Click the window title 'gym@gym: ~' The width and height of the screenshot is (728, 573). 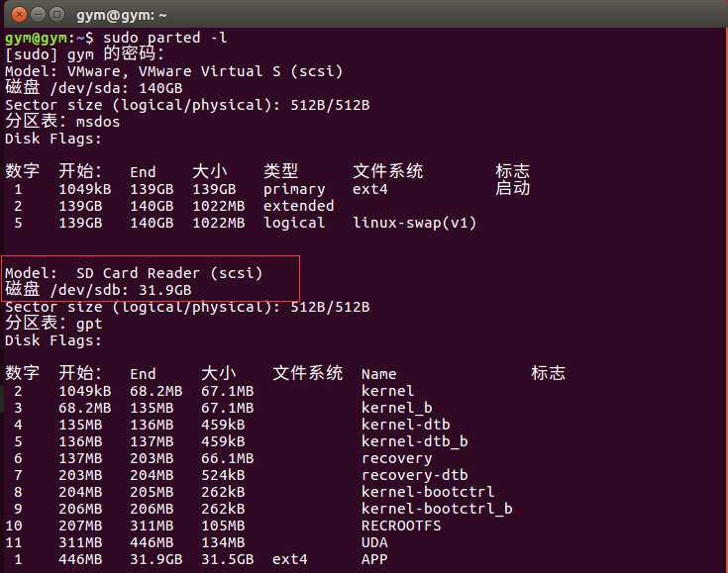(x=122, y=15)
